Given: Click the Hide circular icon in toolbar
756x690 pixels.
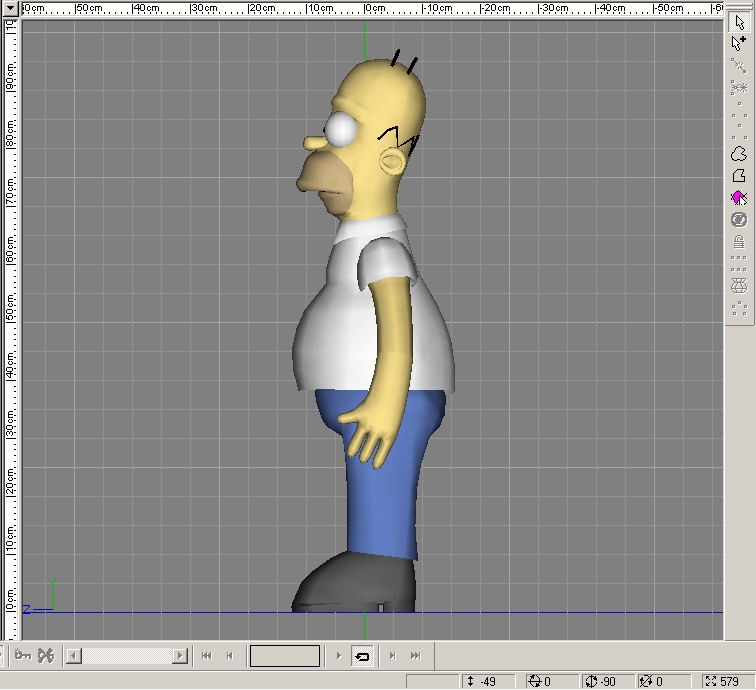Looking at the screenshot, I should pyautogui.click(x=739, y=220).
